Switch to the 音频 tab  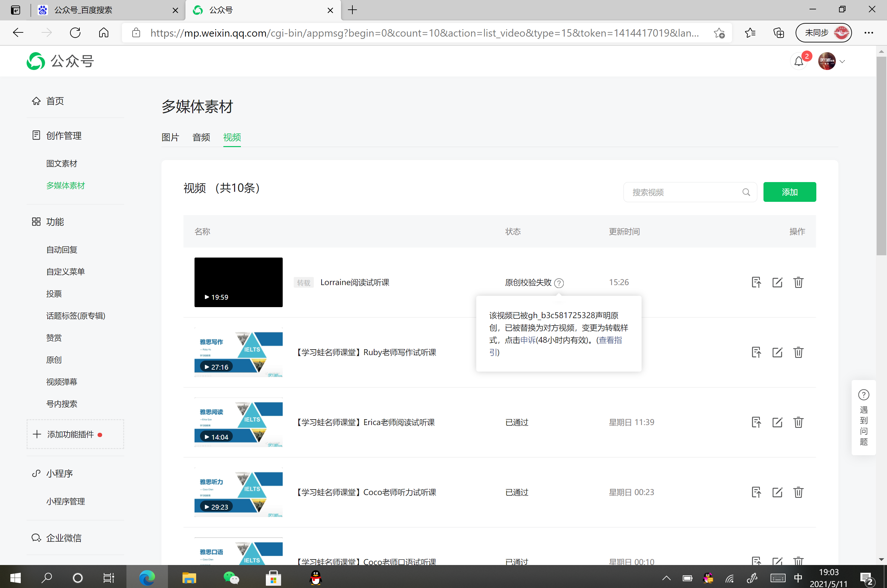[201, 138]
